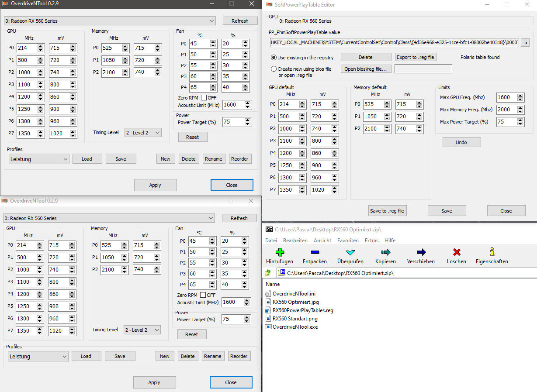Click the up-folder icon beside the 7-Zip path
Image resolution: width=537 pixels, height=392 pixels.
(x=268, y=273)
